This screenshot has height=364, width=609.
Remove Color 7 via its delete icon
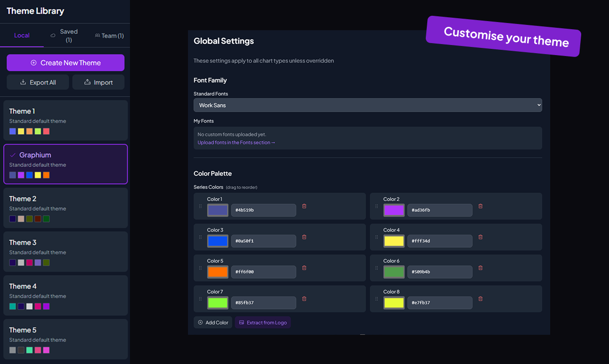pos(304,298)
